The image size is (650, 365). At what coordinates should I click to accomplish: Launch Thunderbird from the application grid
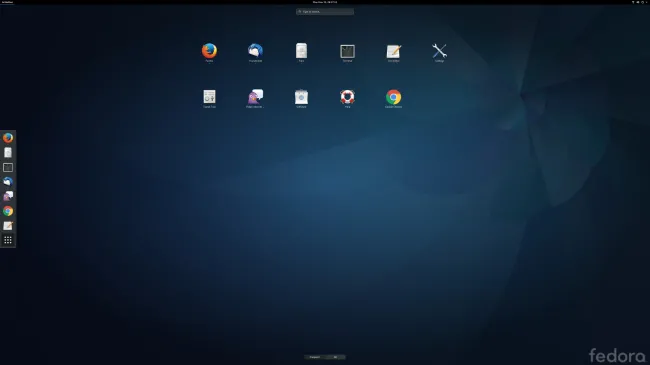tap(255, 51)
